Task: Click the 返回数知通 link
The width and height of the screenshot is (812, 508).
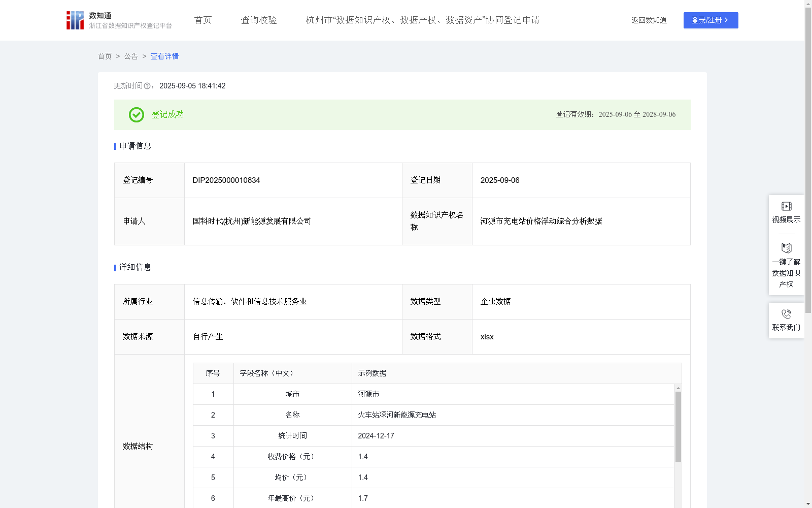Action: point(649,20)
